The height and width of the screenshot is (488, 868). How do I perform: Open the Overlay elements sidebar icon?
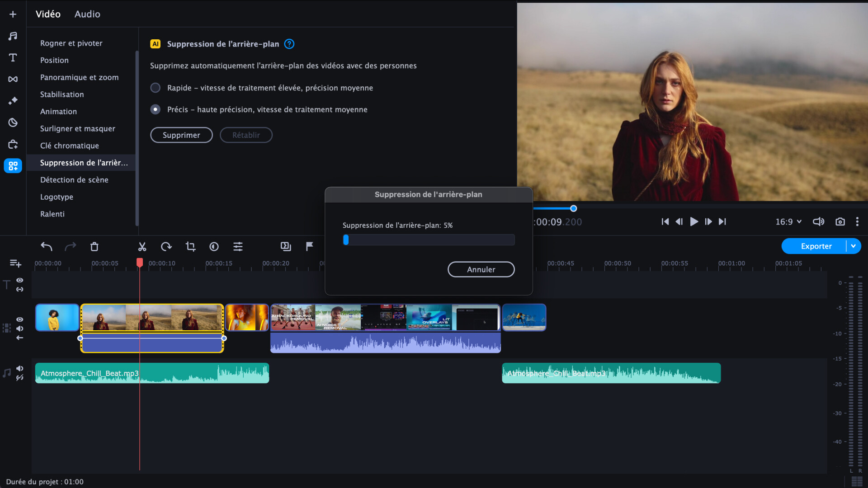tap(13, 144)
